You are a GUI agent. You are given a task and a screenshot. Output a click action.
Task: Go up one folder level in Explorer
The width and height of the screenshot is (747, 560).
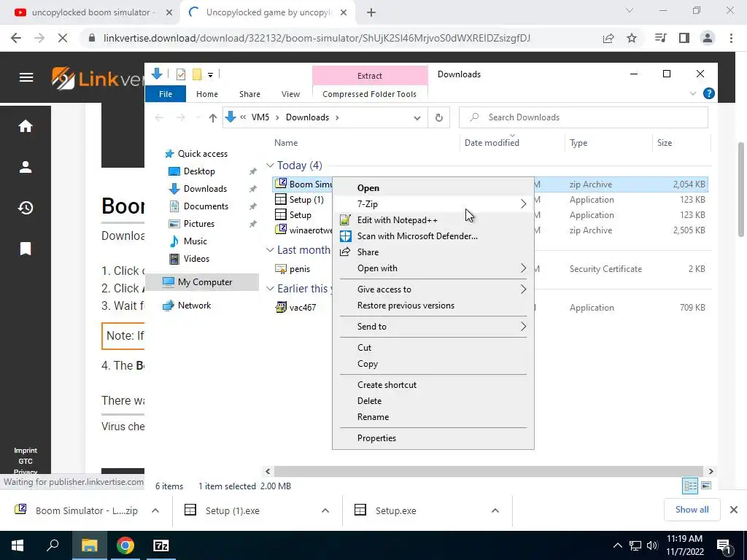212,117
